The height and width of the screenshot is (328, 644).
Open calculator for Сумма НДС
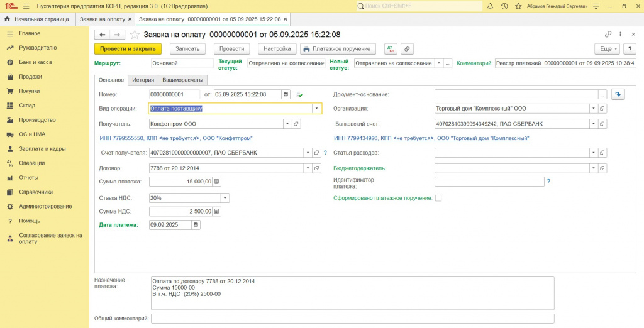tap(217, 212)
